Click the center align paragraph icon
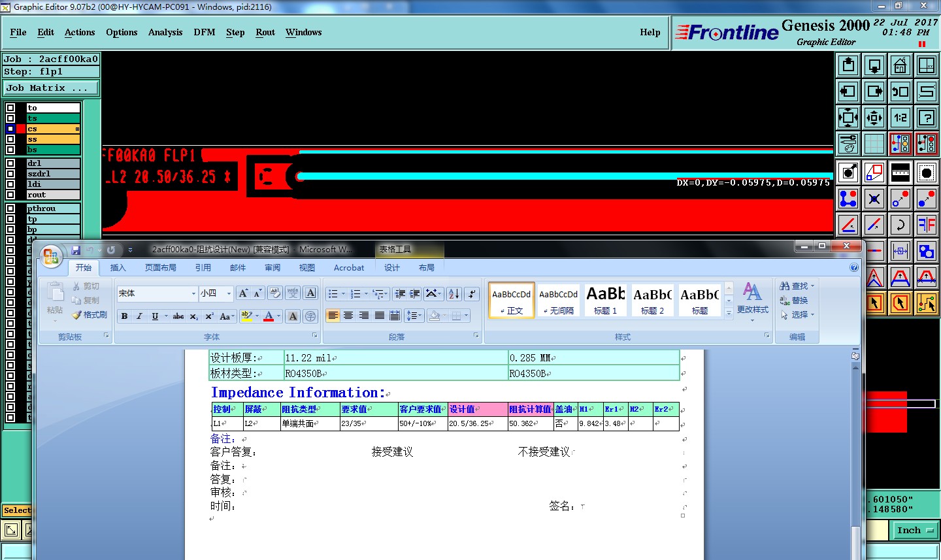941x560 pixels. click(x=348, y=316)
